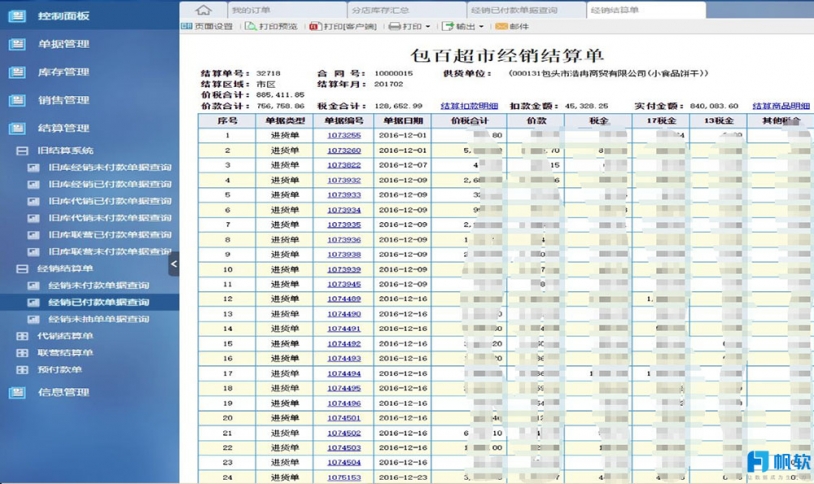Screen dimensions: 814x484
Task: Open 打印预览 print preview
Action: 272,26
